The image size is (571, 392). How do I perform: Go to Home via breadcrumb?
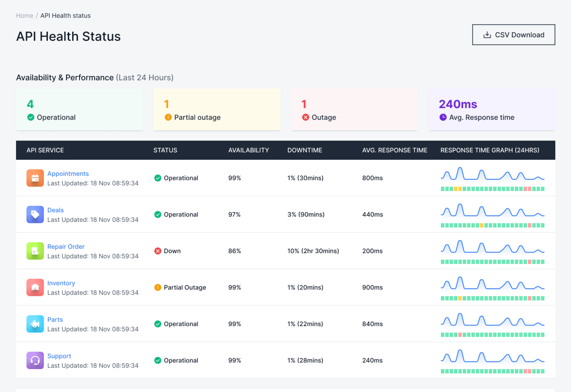(x=25, y=16)
